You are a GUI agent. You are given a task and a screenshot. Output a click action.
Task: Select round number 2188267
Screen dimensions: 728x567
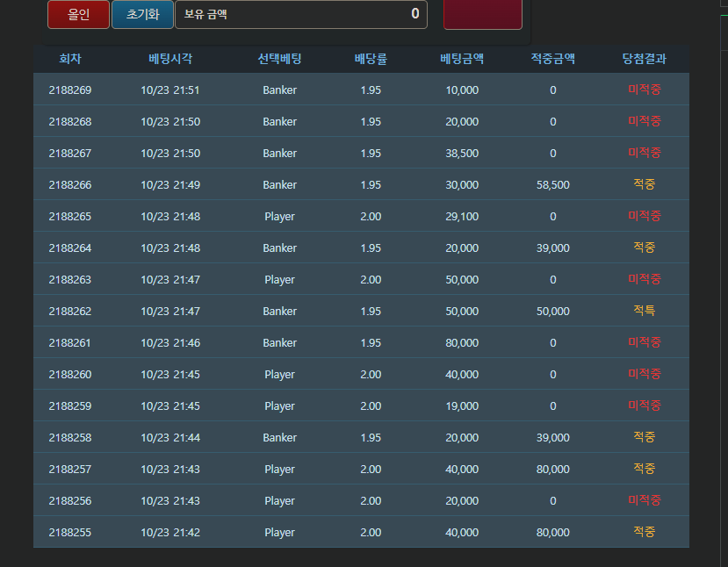70,153
